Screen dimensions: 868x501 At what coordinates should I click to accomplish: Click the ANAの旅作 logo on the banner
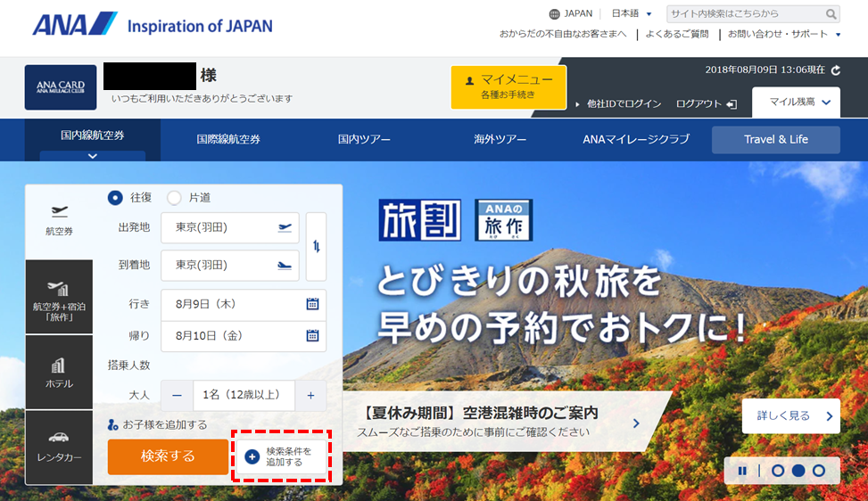click(x=504, y=220)
